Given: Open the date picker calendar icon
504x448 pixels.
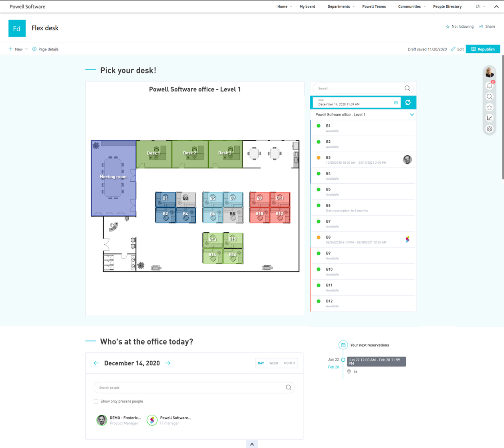Looking at the screenshot, I should [396, 103].
